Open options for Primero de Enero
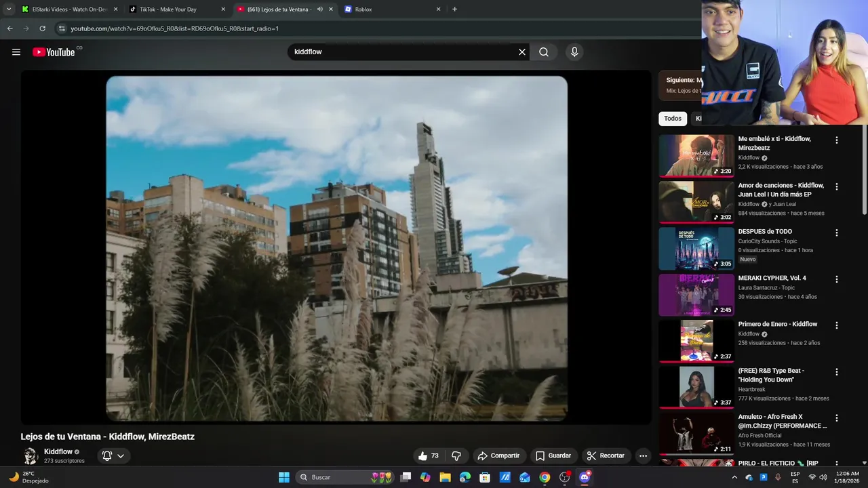The image size is (868, 488). [x=836, y=325]
